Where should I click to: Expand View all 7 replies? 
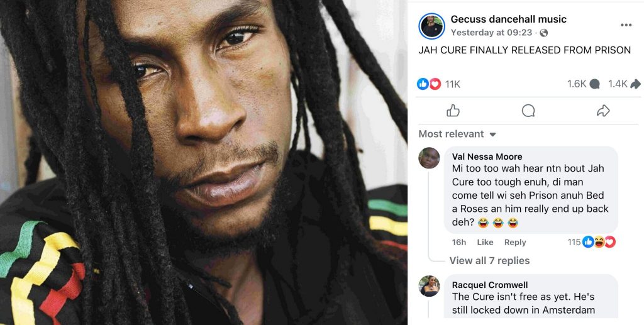click(x=489, y=261)
